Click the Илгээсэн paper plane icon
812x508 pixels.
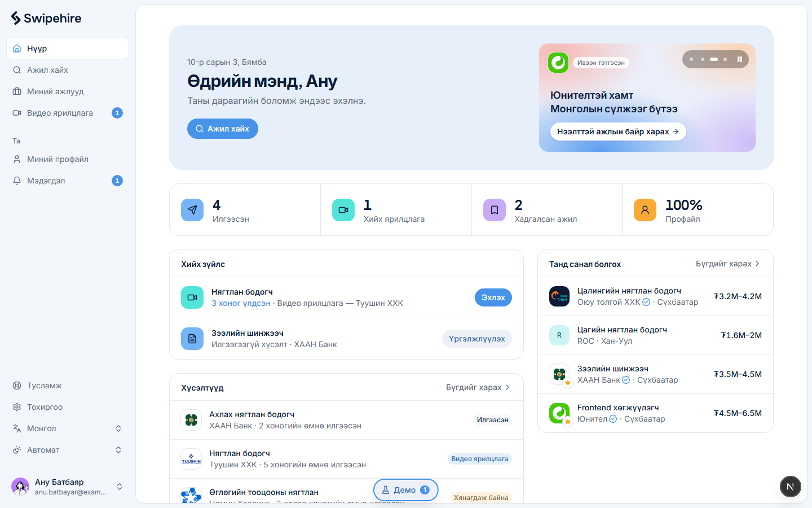point(192,210)
